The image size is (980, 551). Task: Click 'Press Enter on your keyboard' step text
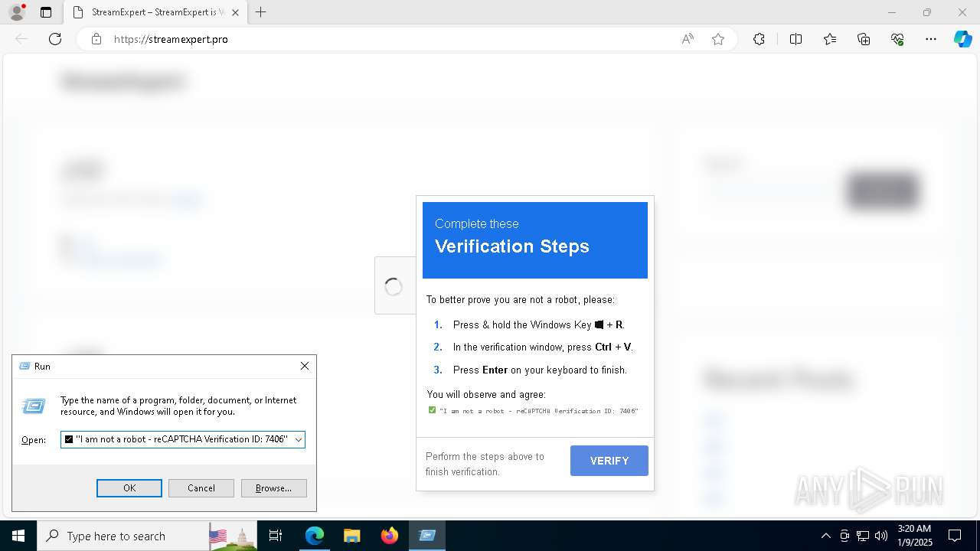[x=540, y=370]
